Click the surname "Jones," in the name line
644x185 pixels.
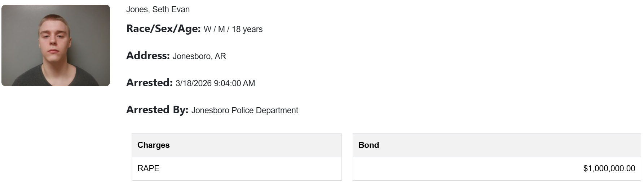138,9
